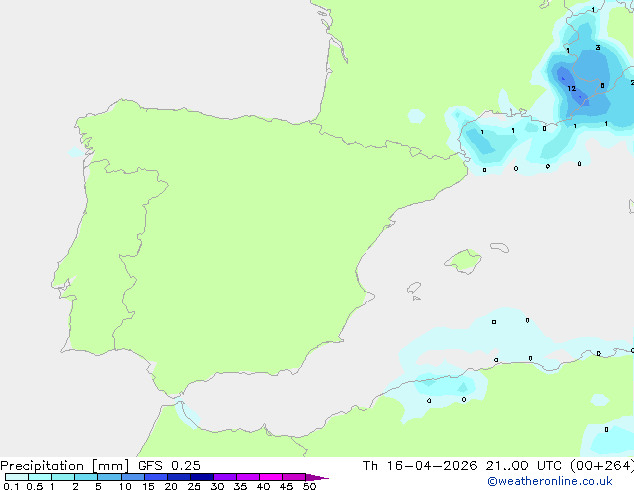The width and height of the screenshot is (634, 490).
Task: Select the legend tick label '0.1'
Action: 11,486
